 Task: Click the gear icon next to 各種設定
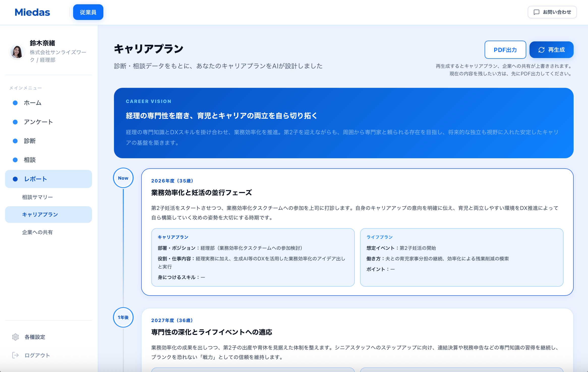(15, 337)
